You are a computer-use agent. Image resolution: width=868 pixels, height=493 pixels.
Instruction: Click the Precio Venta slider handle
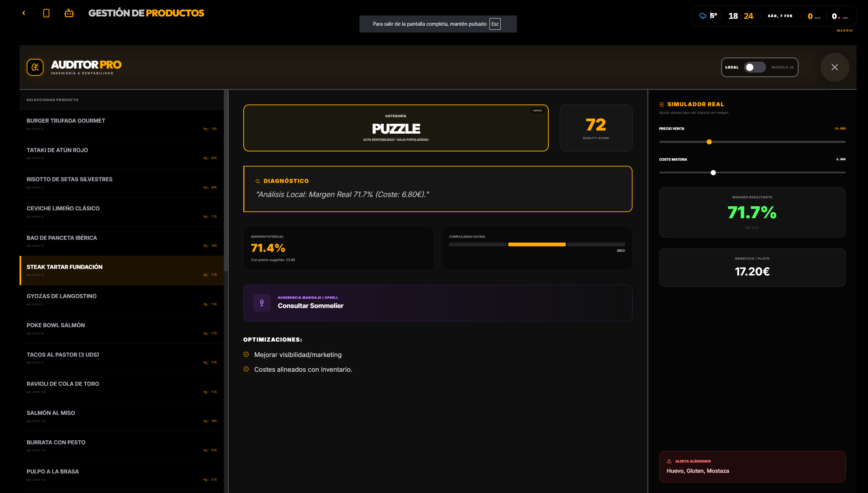pos(709,142)
